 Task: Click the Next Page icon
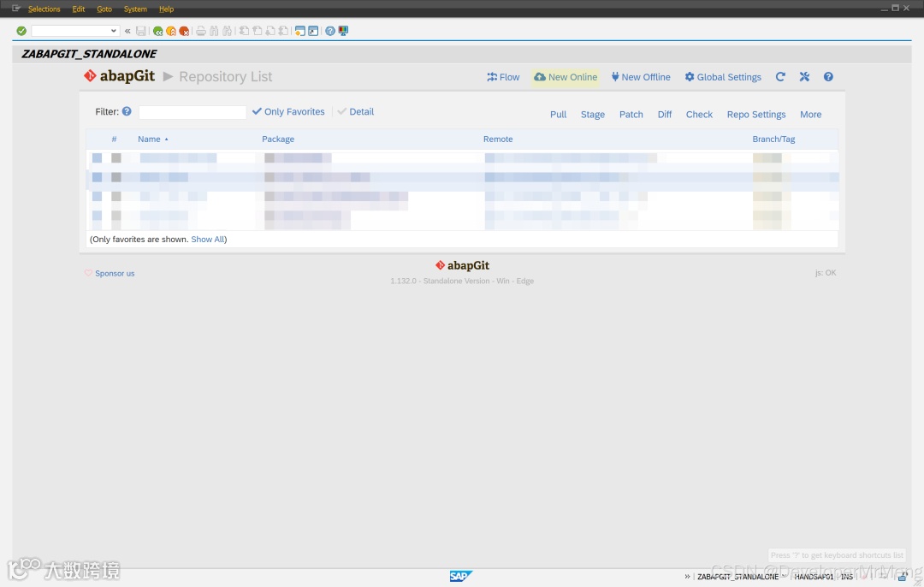[270, 31]
